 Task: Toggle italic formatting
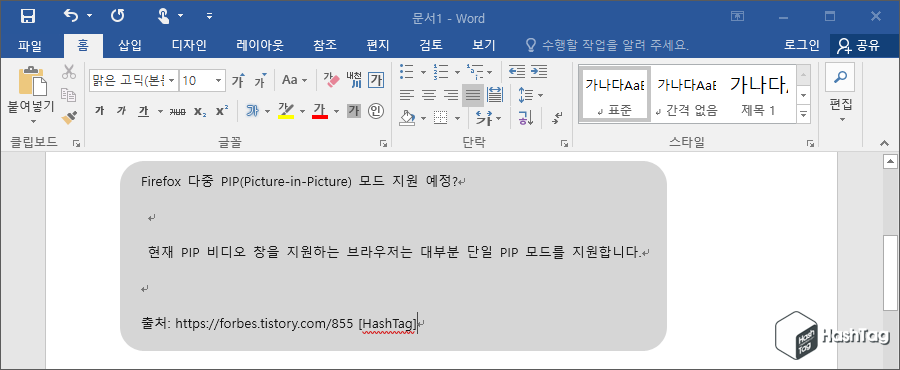pos(121,111)
